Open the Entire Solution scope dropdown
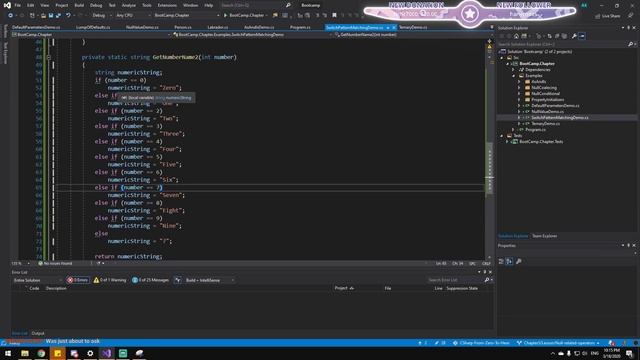This screenshot has height=360, width=640. point(37,280)
